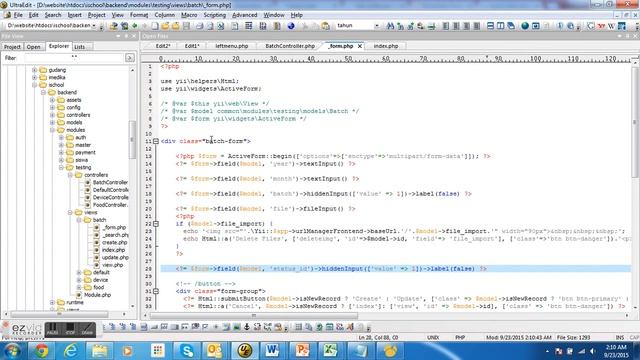
Task: Select create.php in the file tree
Action: point(114,242)
